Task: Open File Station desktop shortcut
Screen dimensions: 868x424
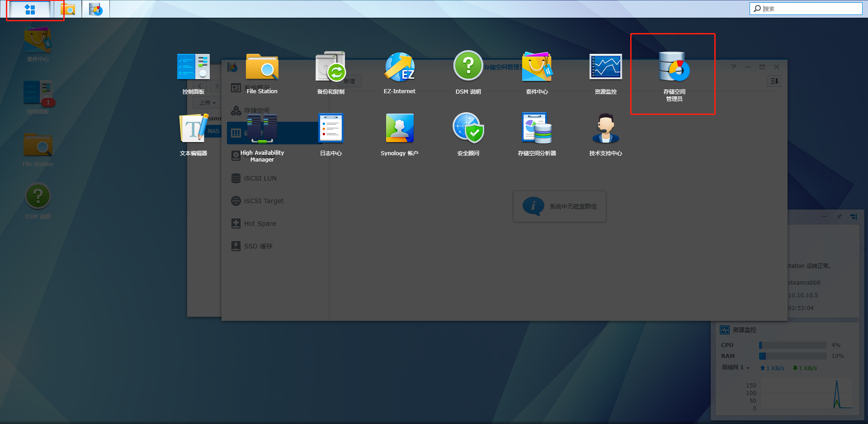Action: 38,149
